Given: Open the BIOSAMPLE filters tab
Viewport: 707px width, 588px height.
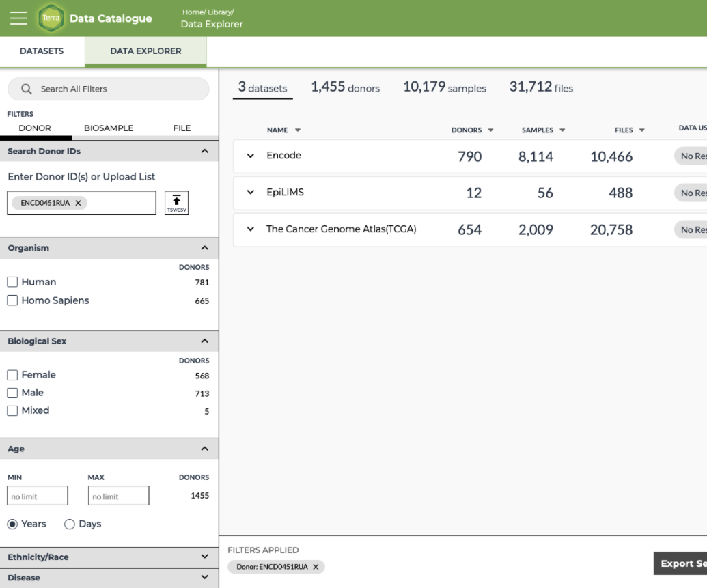Looking at the screenshot, I should [109, 128].
